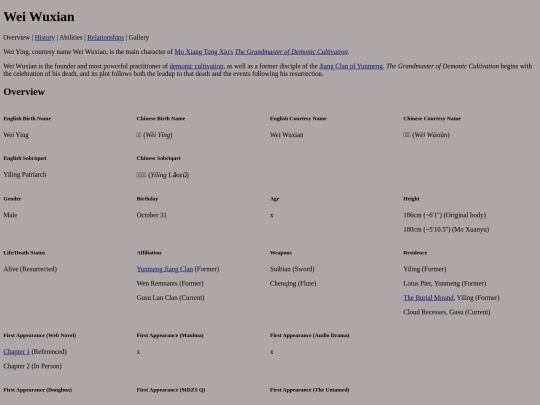Follow the Mo Xiang Tong Xiu's link
The height and width of the screenshot is (405, 540).
click(x=204, y=52)
